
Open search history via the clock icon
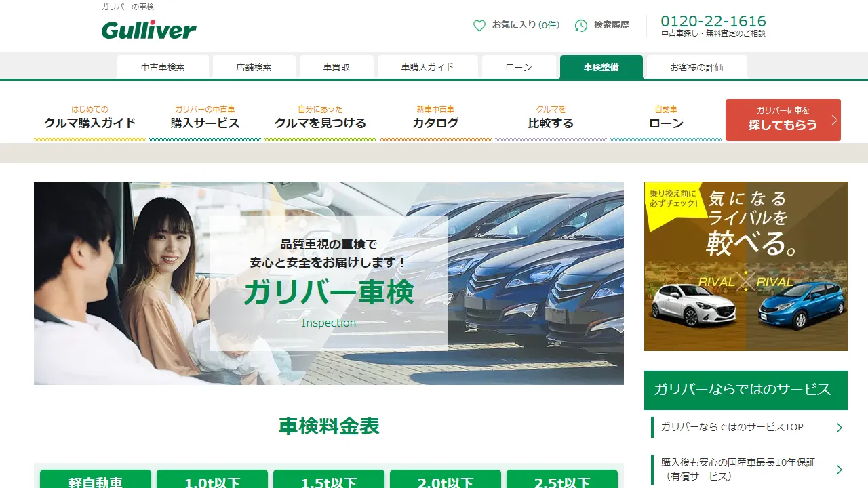pyautogui.click(x=580, y=25)
